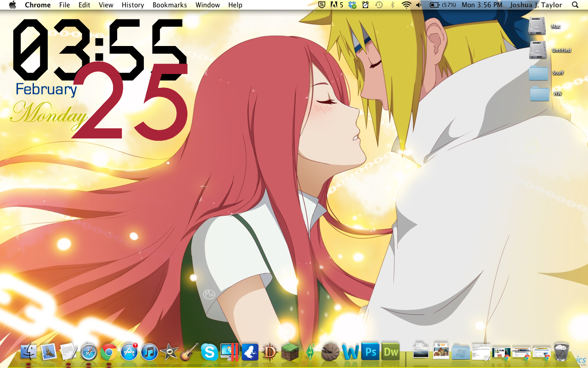Launch the Mail app with eagle stamp

pos(49,352)
